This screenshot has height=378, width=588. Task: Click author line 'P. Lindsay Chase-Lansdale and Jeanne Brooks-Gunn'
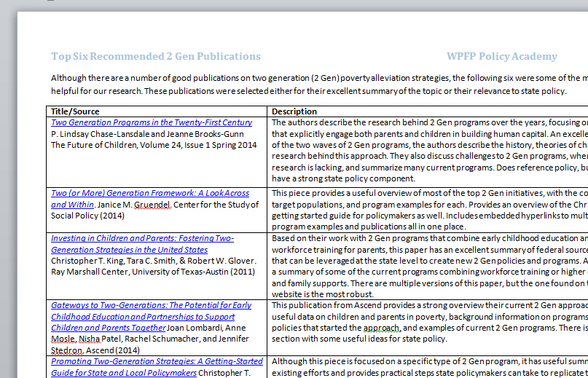point(147,134)
